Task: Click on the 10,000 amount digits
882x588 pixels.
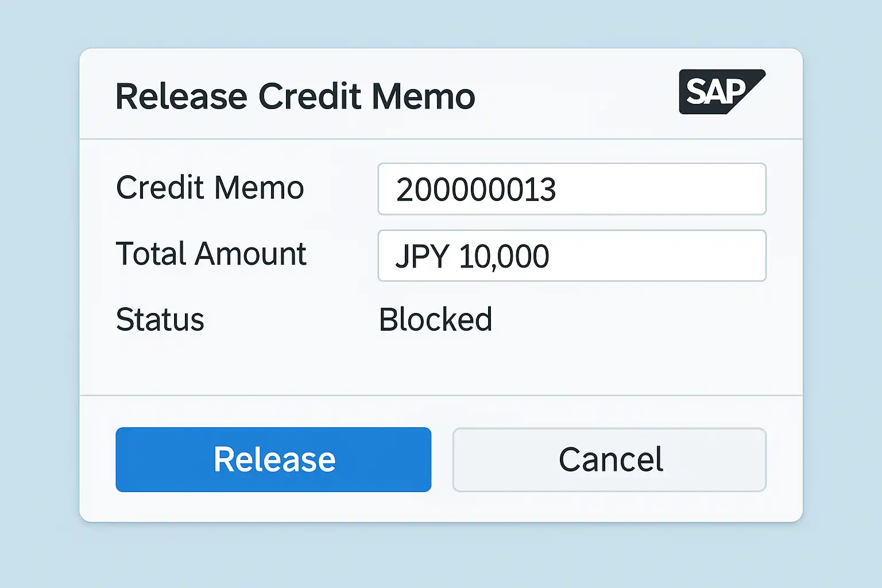Action: tap(504, 256)
